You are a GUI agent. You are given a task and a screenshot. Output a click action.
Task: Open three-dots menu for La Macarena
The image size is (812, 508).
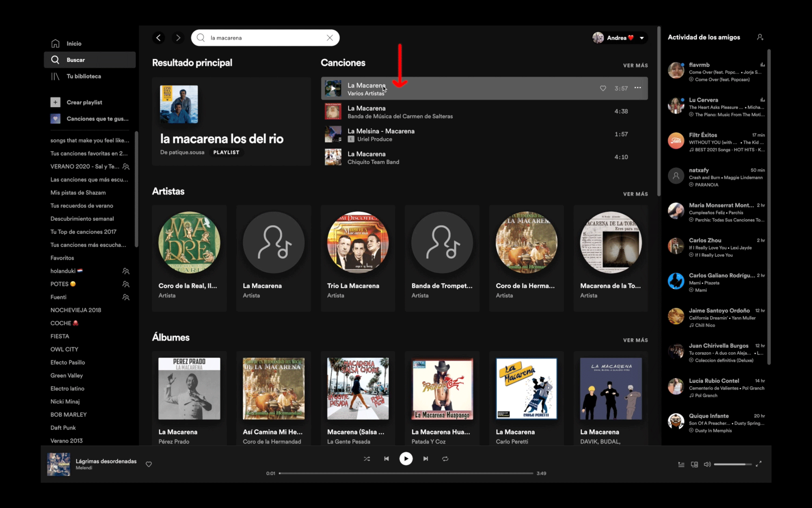point(638,88)
